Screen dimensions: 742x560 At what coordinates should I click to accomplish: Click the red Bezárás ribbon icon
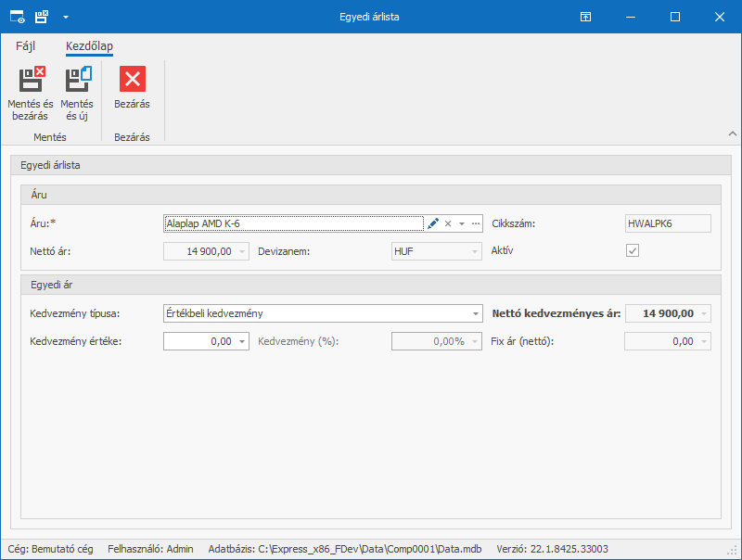pos(132,79)
